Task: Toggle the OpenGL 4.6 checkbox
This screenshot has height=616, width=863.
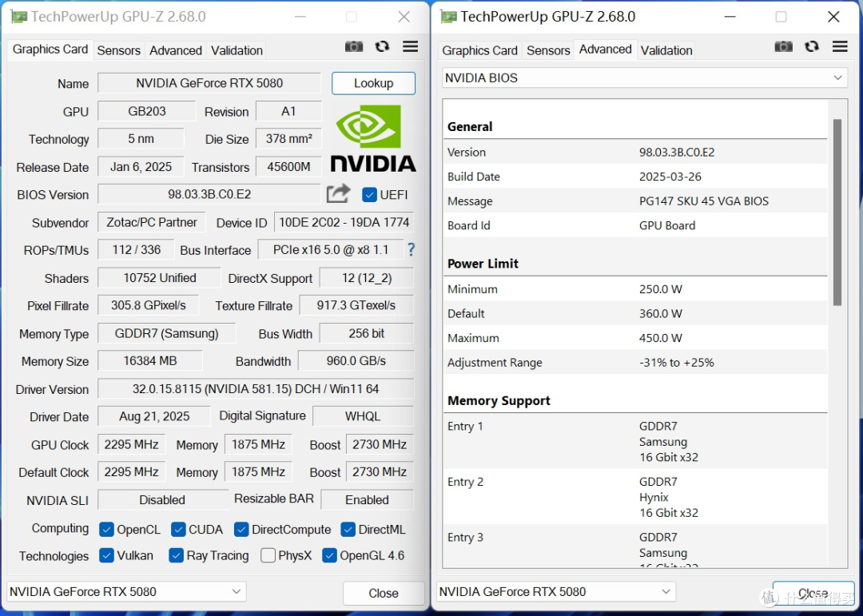Action: pos(329,555)
